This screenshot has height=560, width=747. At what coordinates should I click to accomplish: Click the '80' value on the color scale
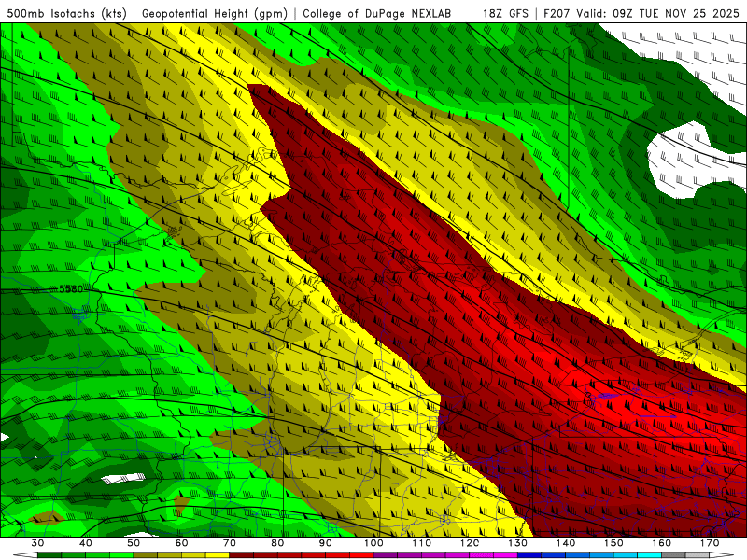tap(277, 543)
